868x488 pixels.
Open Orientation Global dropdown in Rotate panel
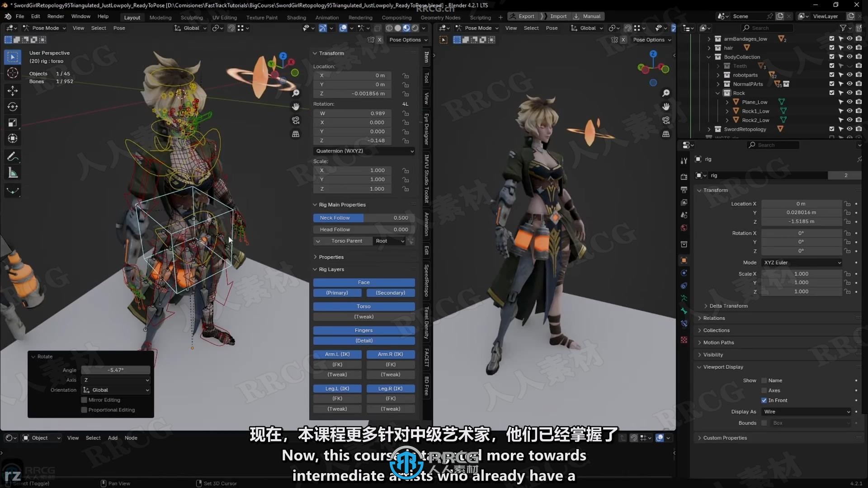pos(116,390)
